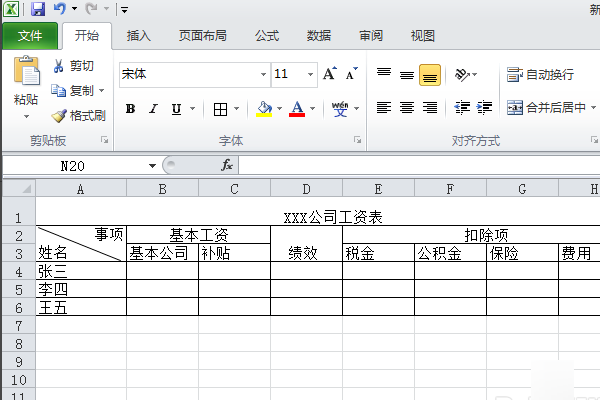The width and height of the screenshot is (600, 400).
Task: Click the insert function fx icon
Action: click(x=227, y=165)
